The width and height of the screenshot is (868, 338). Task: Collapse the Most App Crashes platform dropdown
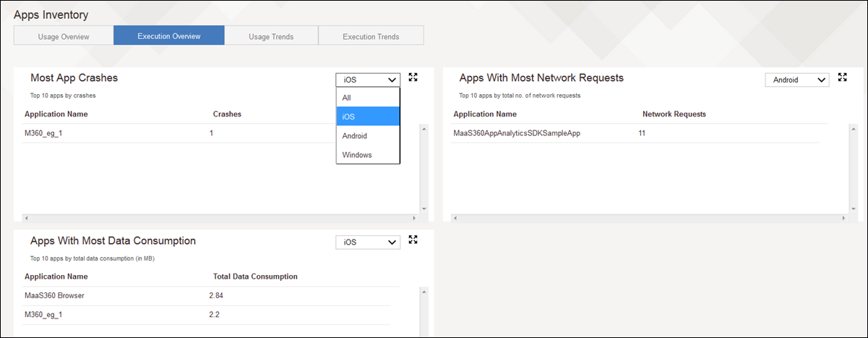(x=367, y=80)
